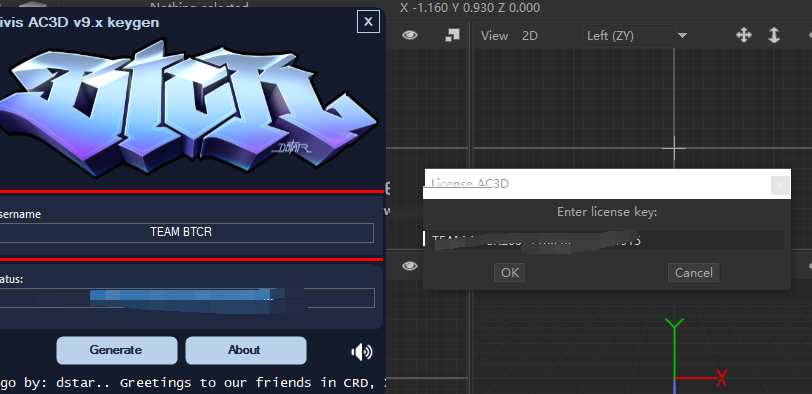Expand the dropdown arrow next to Left (ZY)

[683, 36]
